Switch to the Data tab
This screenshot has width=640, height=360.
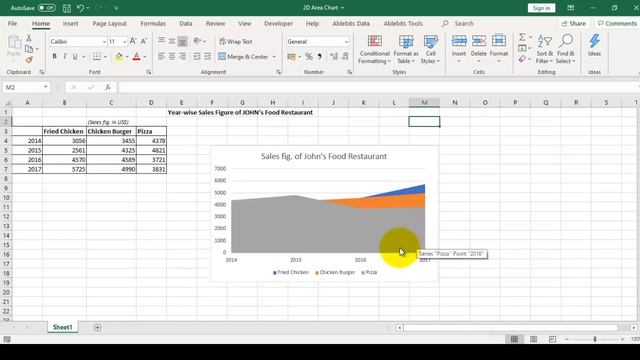(186, 24)
